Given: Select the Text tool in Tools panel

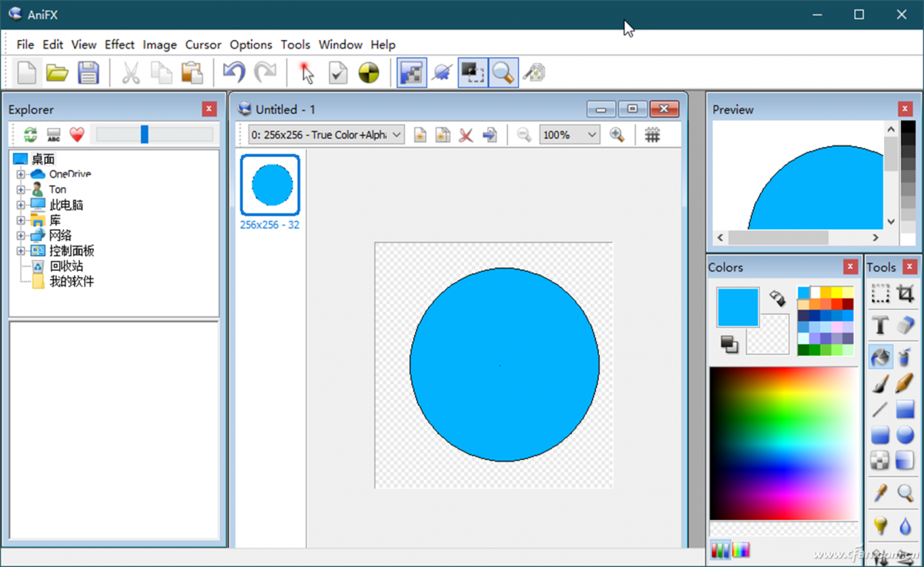Looking at the screenshot, I should [x=880, y=325].
